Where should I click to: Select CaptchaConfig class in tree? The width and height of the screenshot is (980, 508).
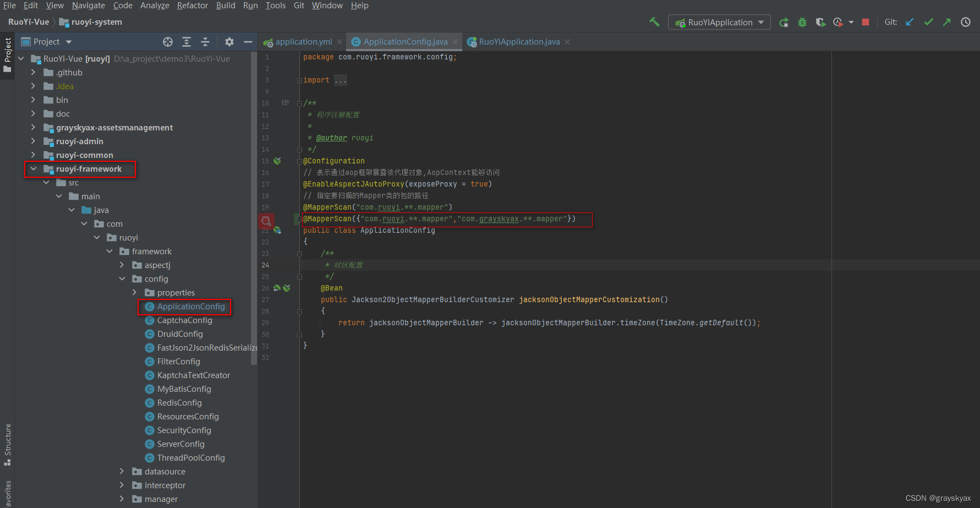184,320
